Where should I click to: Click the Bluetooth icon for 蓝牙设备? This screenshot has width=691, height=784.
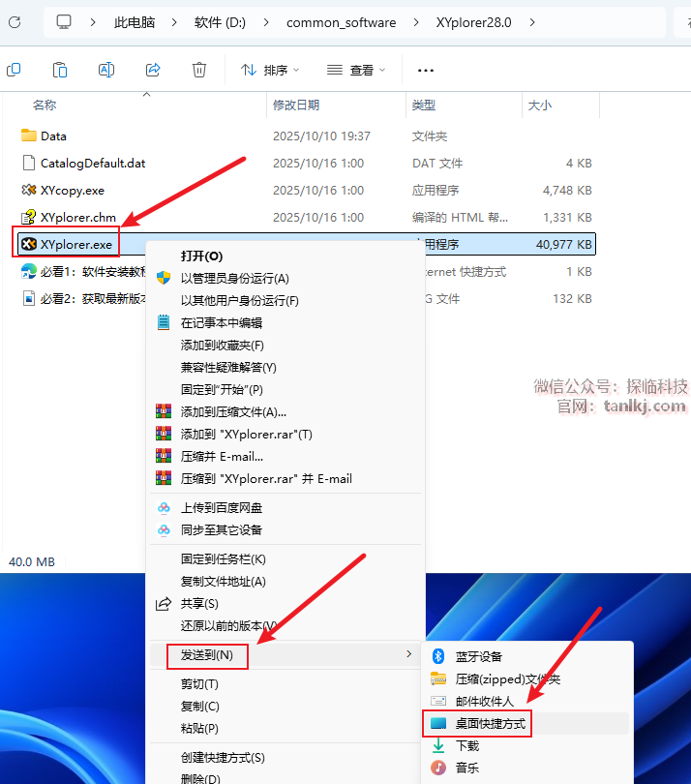click(x=438, y=656)
